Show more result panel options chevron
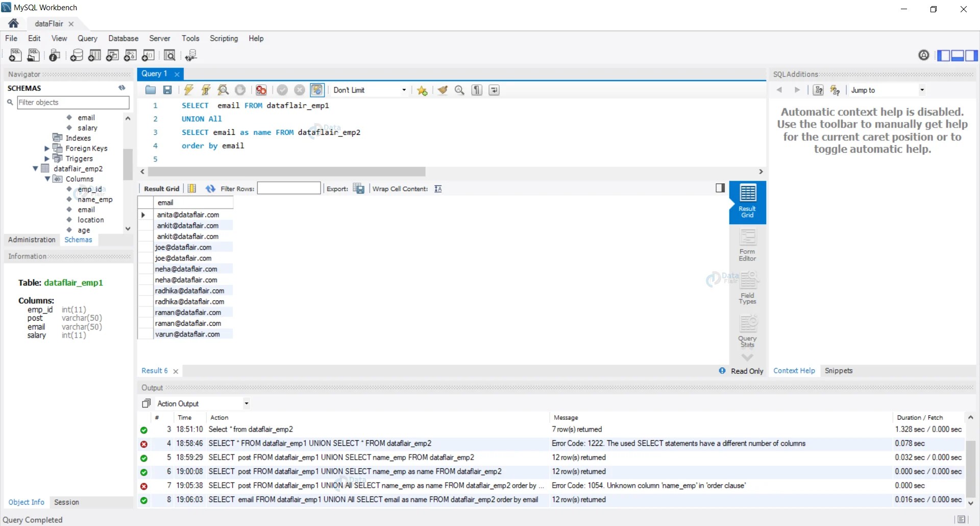 coord(747,357)
